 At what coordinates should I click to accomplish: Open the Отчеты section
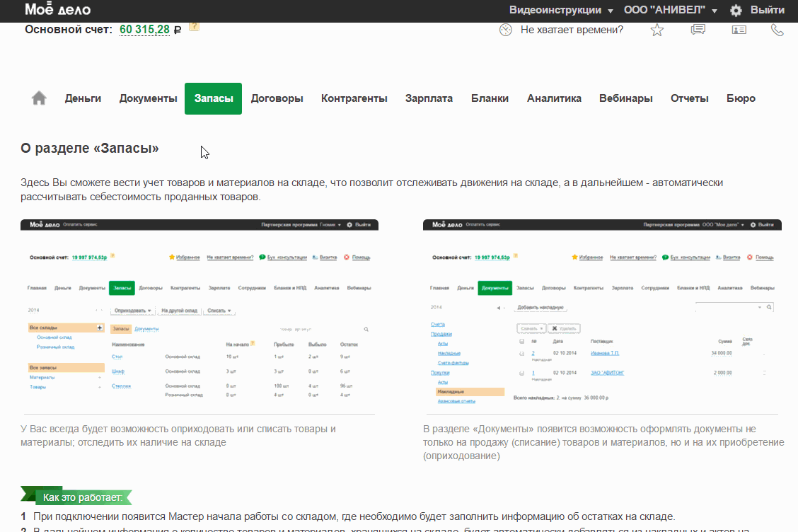click(690, 98)
